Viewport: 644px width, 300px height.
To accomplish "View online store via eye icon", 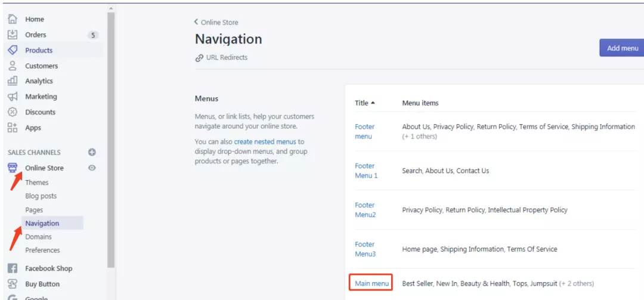I will pos(92,168).
